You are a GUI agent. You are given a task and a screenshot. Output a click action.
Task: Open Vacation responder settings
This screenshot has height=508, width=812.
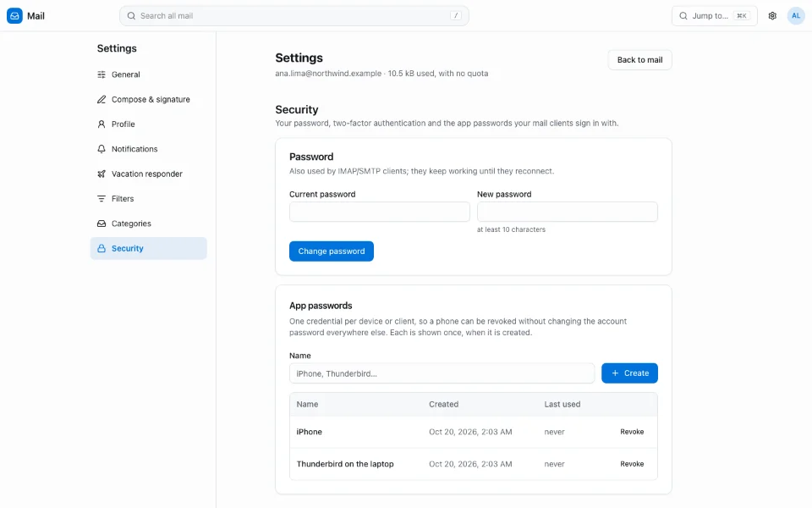[149, 174]
